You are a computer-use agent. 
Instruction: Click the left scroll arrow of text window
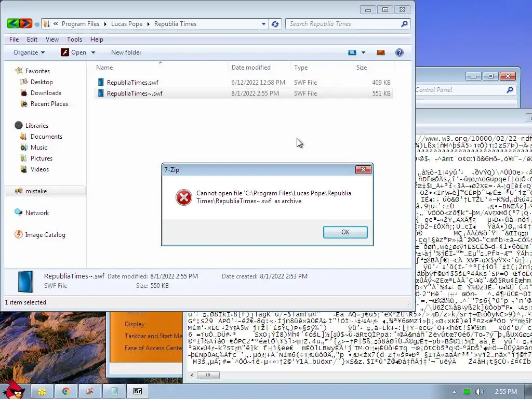[192, 375]
